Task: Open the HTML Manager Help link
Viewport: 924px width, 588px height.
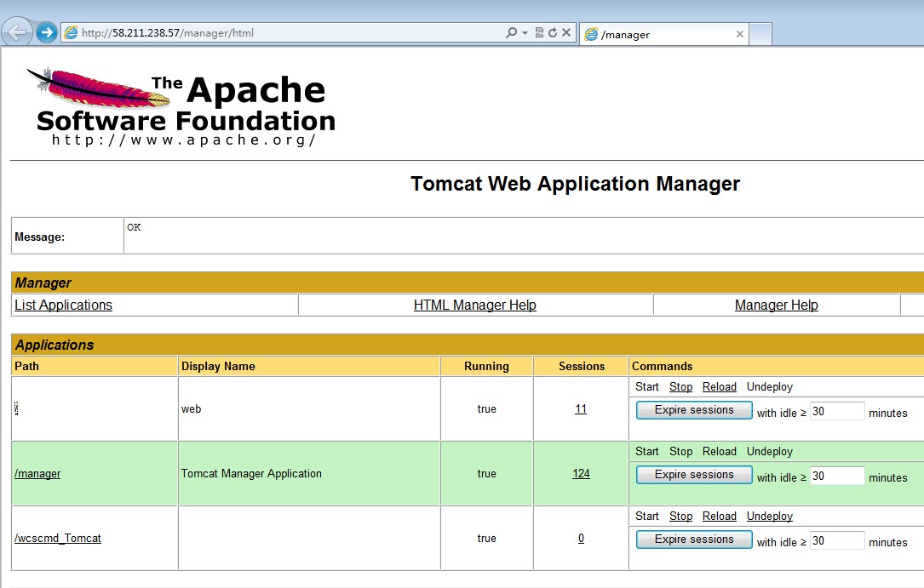Action: [475, 305]
